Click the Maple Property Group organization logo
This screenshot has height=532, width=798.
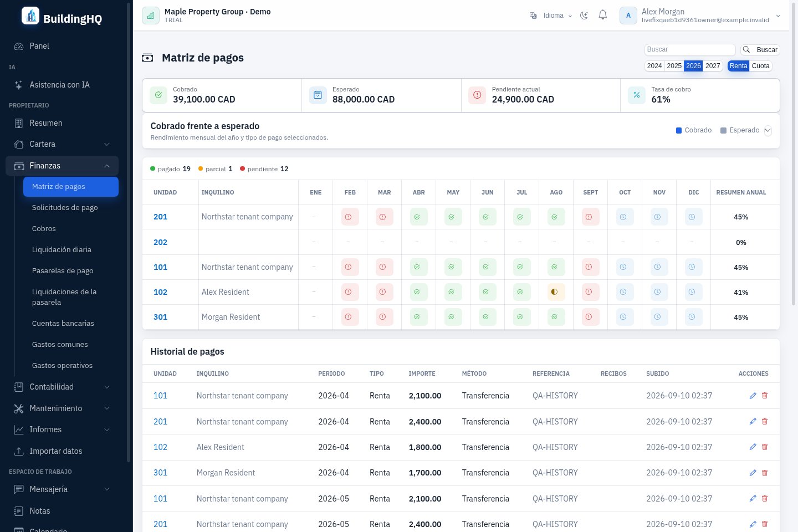[151, 16]
